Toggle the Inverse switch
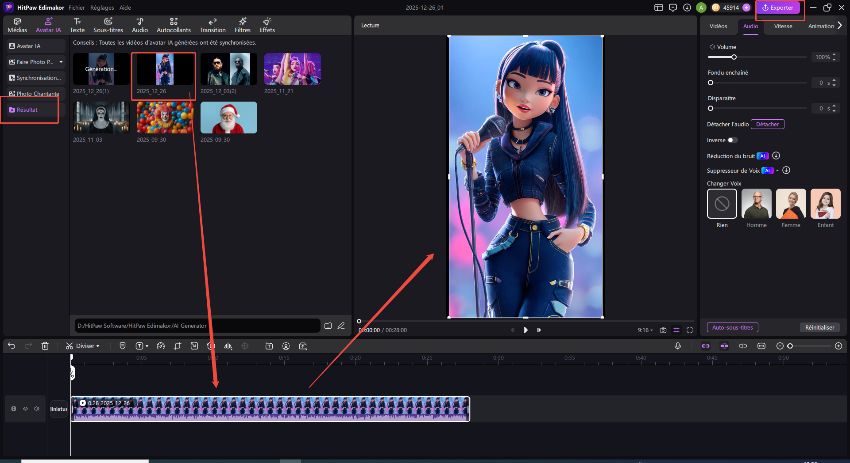The height and width of the screenshot is (463, 850). [x=733, y=140]
